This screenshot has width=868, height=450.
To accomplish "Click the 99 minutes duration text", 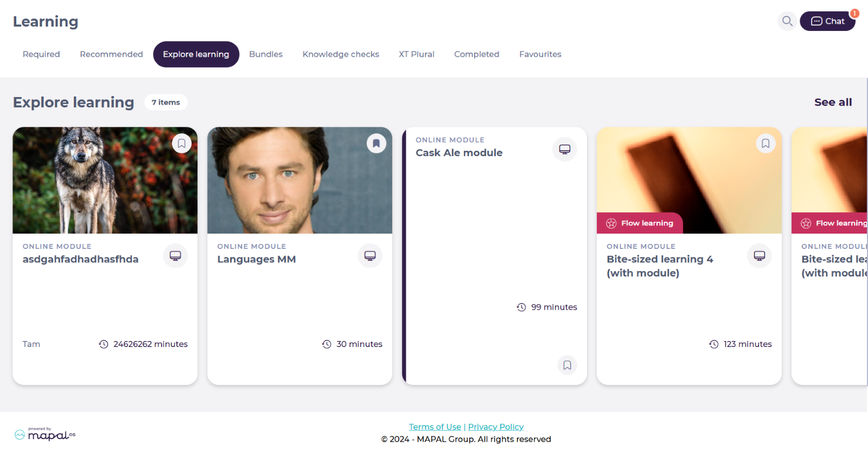I will 554,307.
